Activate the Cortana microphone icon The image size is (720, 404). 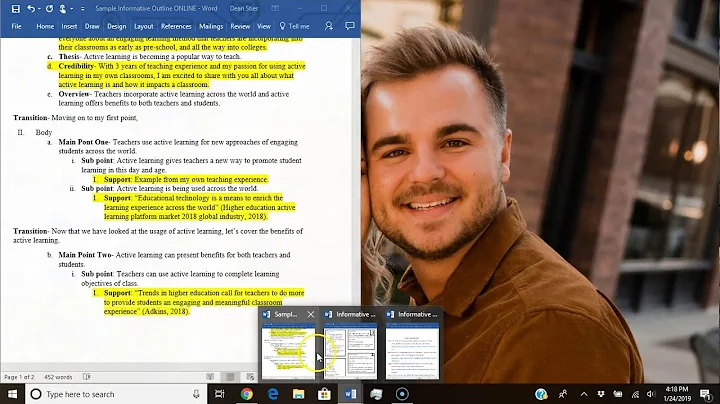point(196,394)
